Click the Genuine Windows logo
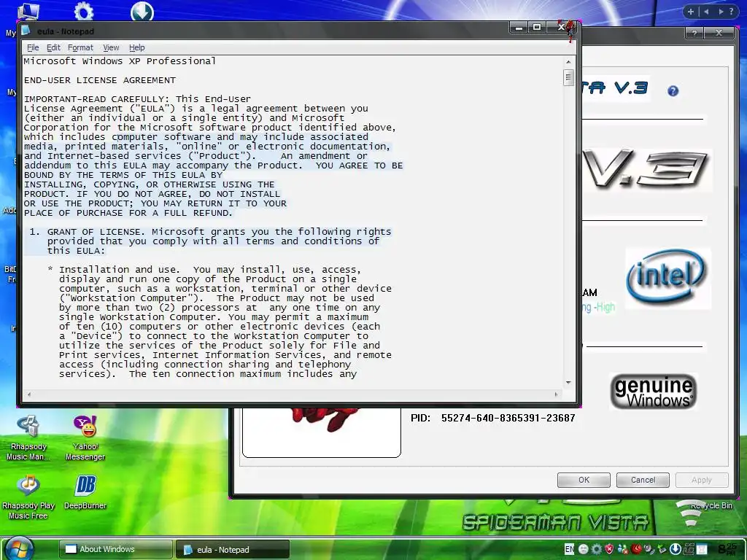This screenshot has width=747, height=560. coord(654,392)
